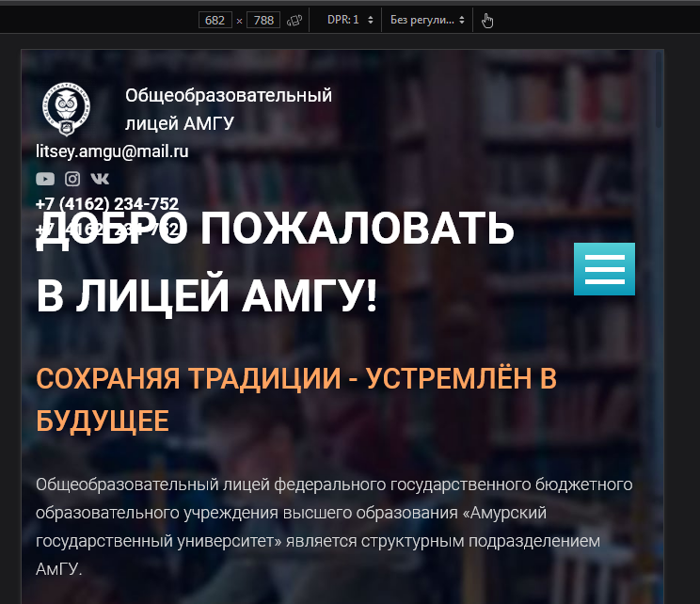Open the DPR dropdown

pyautogui.click(x=350, y=20)
